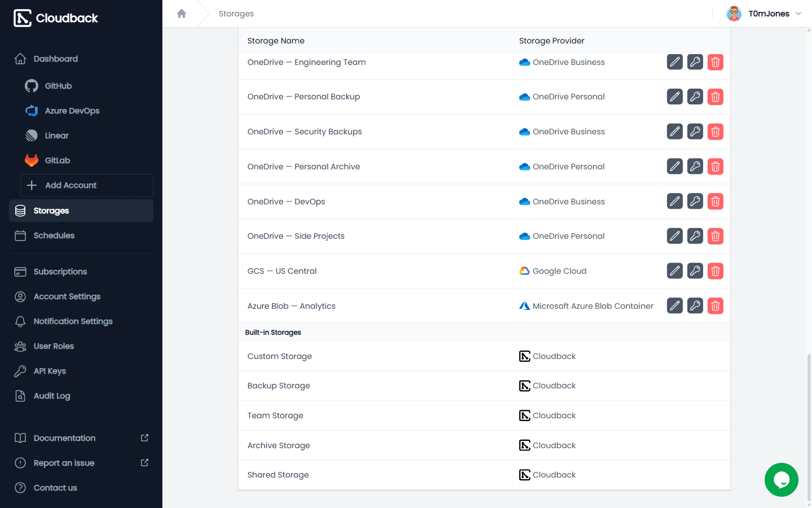Open the GitLab account
The height and width of the screenshot is (508, 812).
point(87,160)
